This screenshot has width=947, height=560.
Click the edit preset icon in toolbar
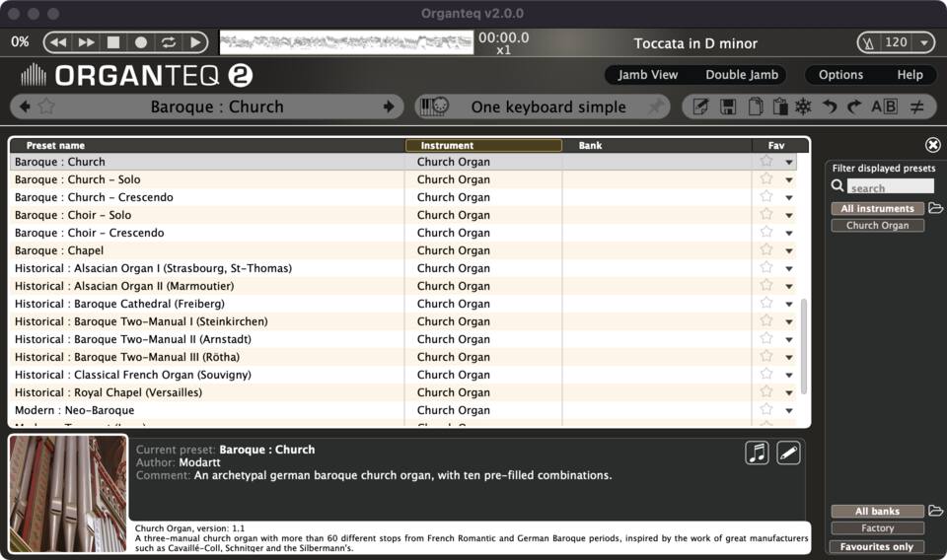pos(700,106)
